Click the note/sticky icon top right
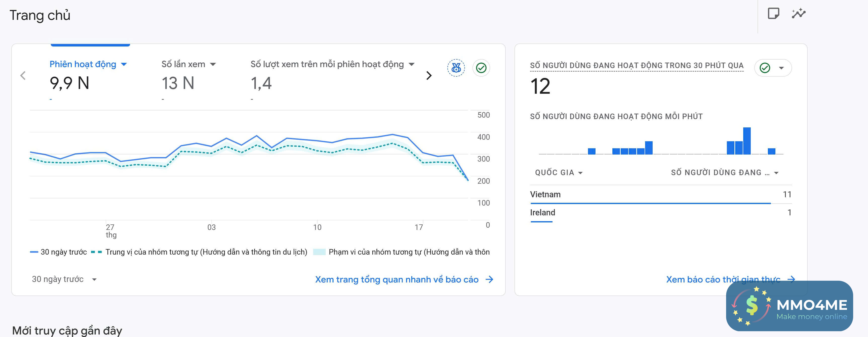The height and width of the screenshot is (337, 868). pos(773,14)
